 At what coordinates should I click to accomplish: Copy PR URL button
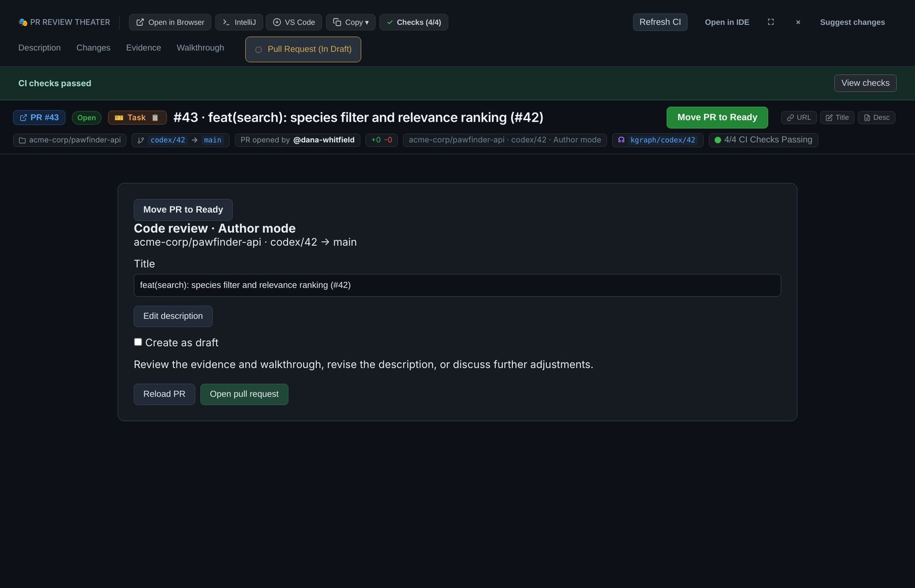pyautogui.click(x=799, y=118)
